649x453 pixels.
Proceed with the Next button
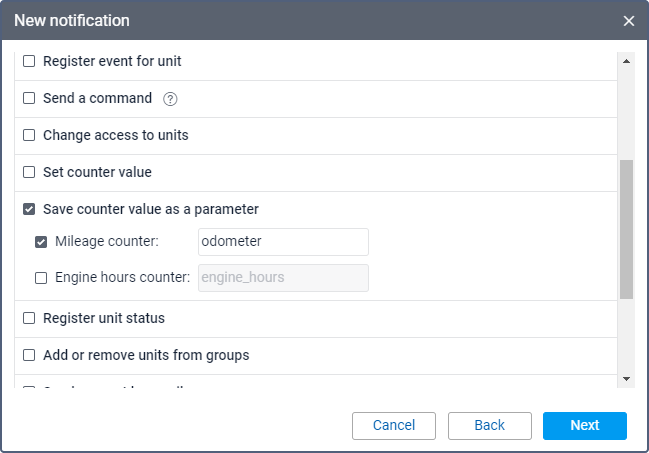click(x=584, y=426)
